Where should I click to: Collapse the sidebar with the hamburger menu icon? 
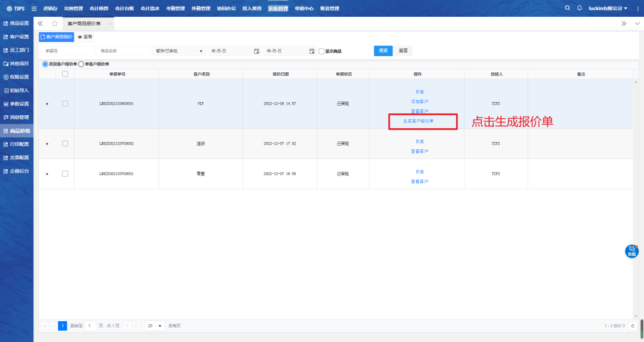[33, 8]
